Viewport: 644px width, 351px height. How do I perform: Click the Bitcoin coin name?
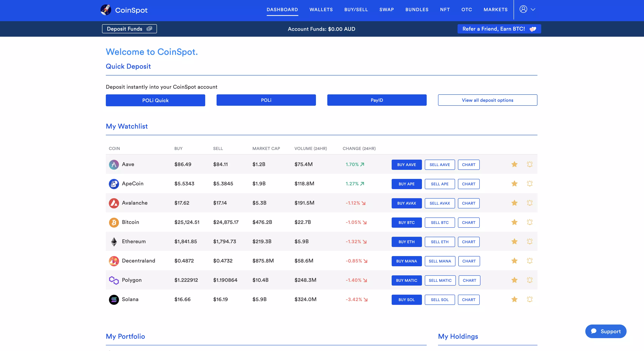tap(130, 222)
